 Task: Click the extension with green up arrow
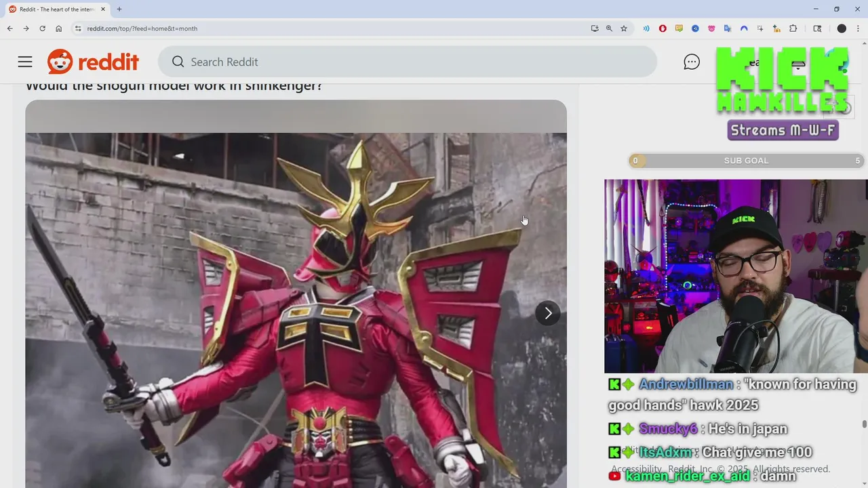776,28
